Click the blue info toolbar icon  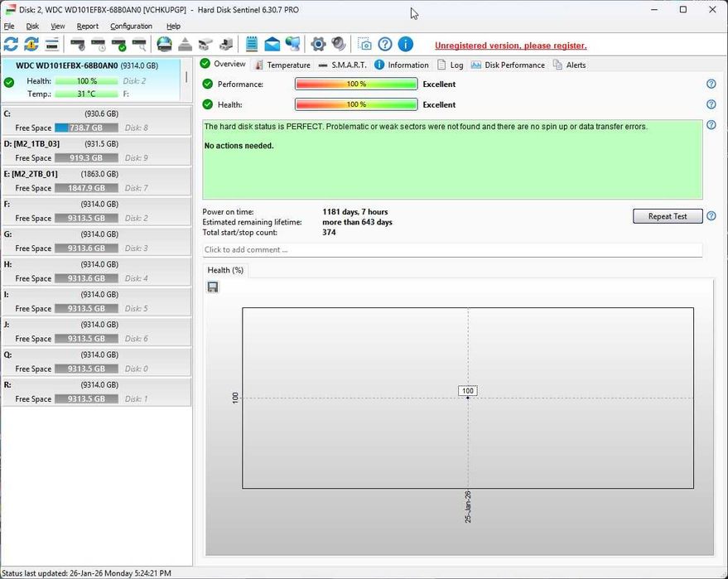pos(405,45)
